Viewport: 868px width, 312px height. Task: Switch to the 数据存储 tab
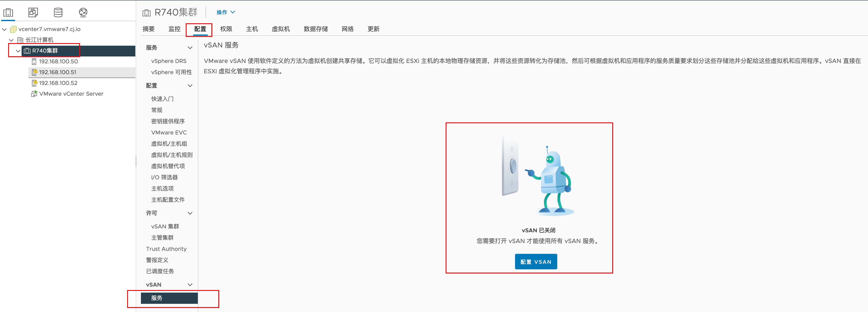point(315,29)
